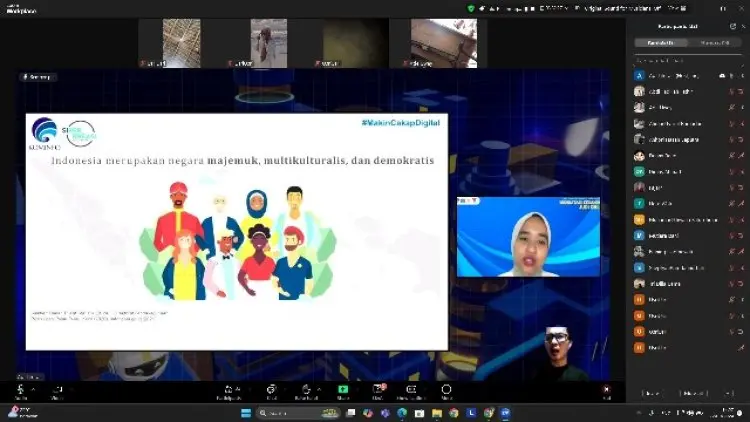Select the highlighted first tab in the Participants panel

pos(661,43)
